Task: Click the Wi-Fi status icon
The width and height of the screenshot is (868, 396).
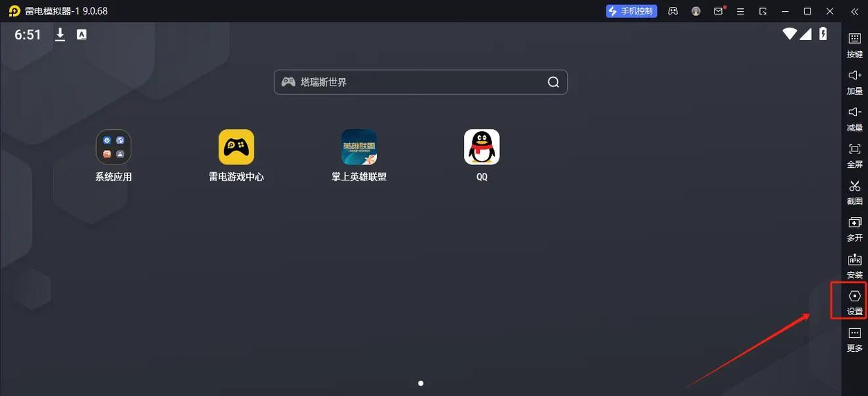Action: [790, 34]
